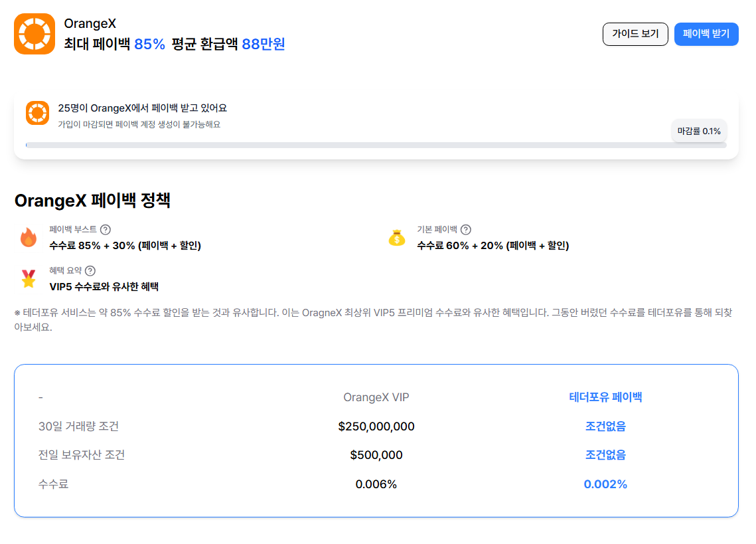Click the blue 0.002% fee value
Image resolution: width=756 pixels, height=544 pixels.
605,484
